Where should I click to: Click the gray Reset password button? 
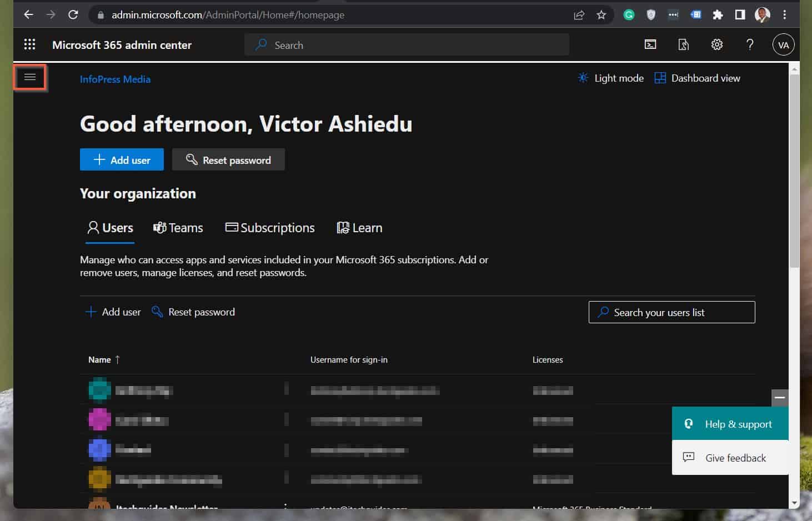[228, 159]
